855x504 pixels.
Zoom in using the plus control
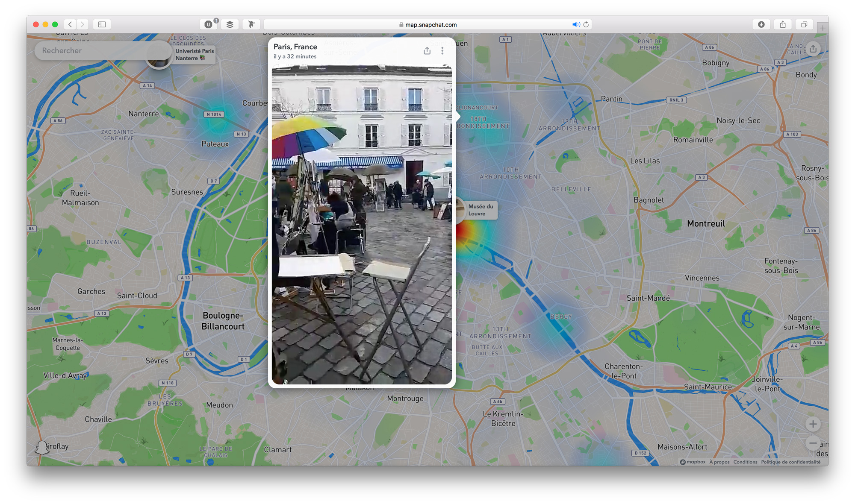click(813, 424)
